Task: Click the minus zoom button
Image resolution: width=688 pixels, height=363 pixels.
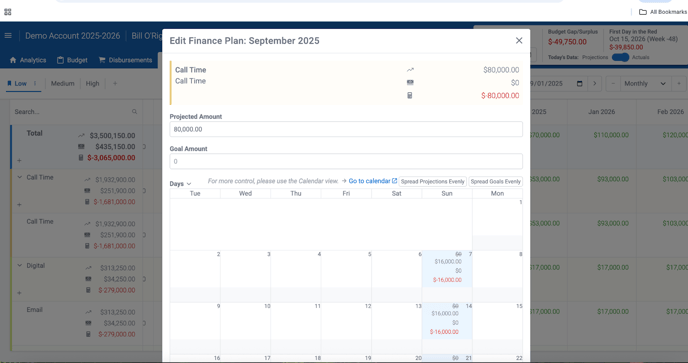Action: (613, 83)
